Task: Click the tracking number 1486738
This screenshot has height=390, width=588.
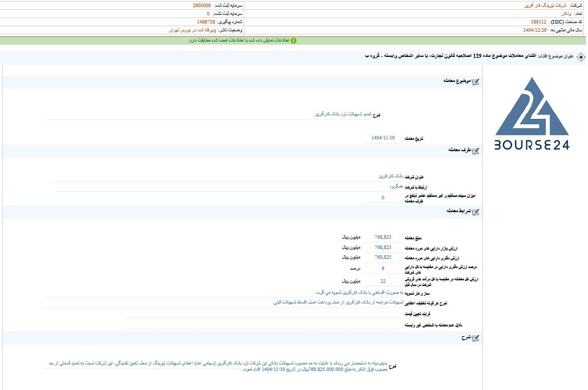Action: point(206,22)
